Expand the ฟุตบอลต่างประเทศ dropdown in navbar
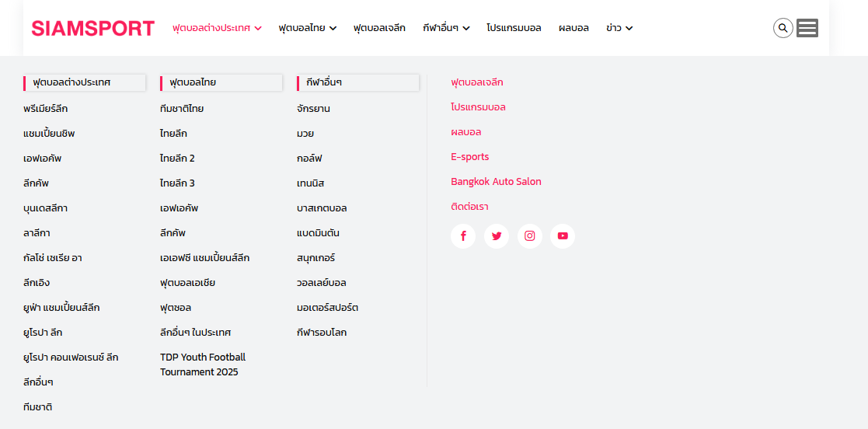Viewport: 868px width, 429px height. [217, 28]
